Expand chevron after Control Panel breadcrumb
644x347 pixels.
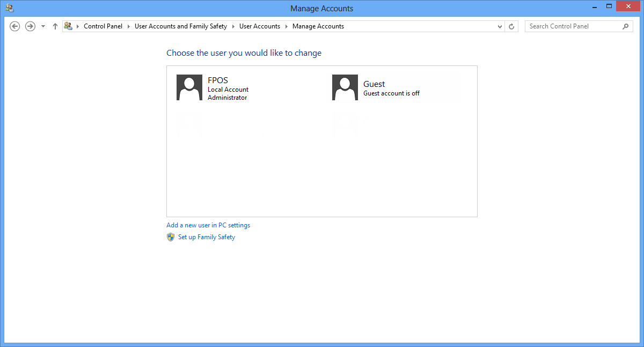coord(129,26)
